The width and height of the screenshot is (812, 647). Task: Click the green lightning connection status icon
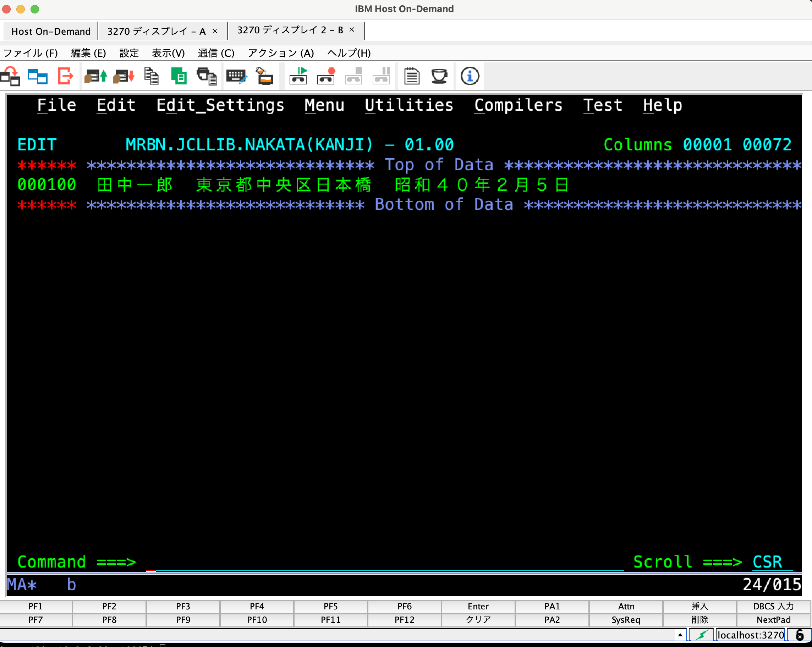click(702, 635)
